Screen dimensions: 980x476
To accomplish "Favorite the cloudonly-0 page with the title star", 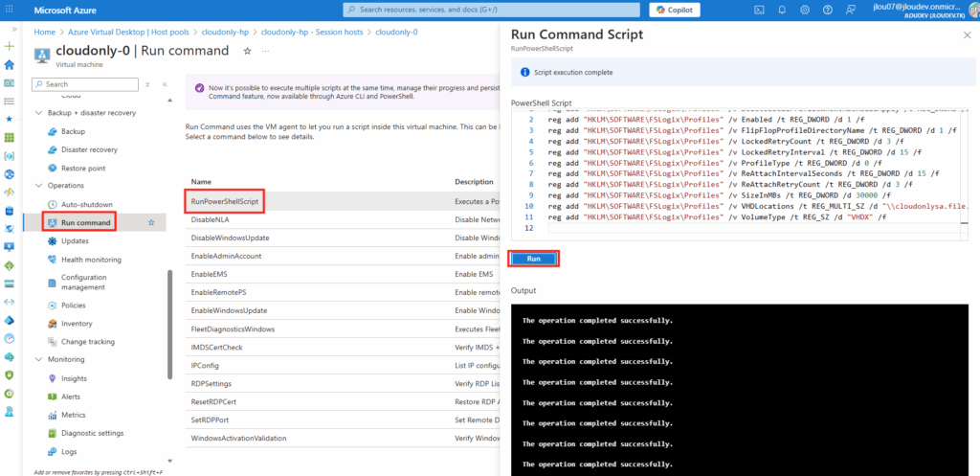I will pos(247,51).
